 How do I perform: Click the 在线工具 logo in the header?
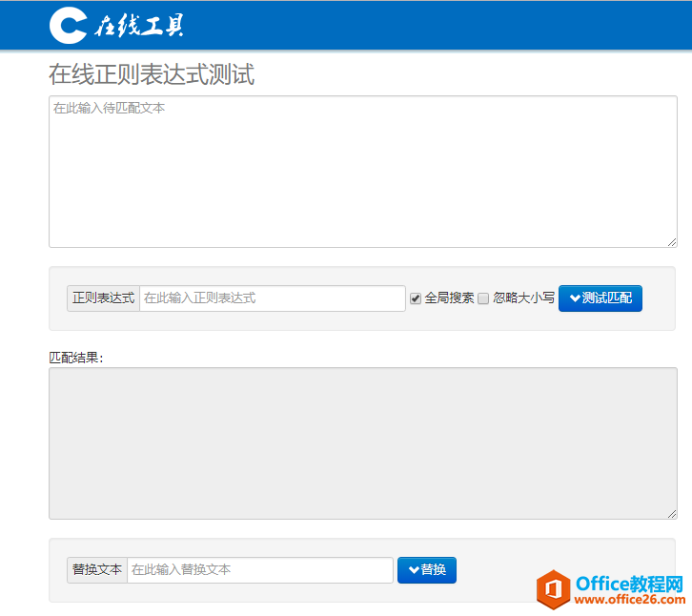(x=116, y=25)
